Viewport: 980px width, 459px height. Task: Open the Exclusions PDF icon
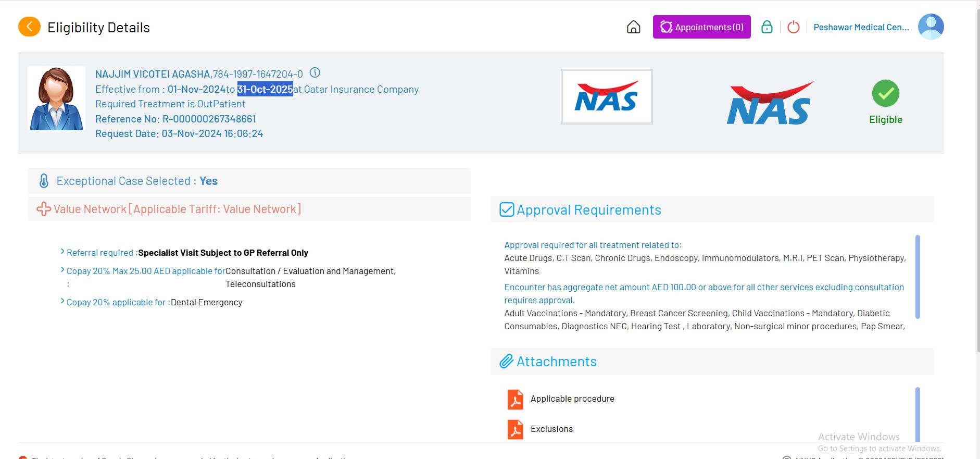click(515, 429)
